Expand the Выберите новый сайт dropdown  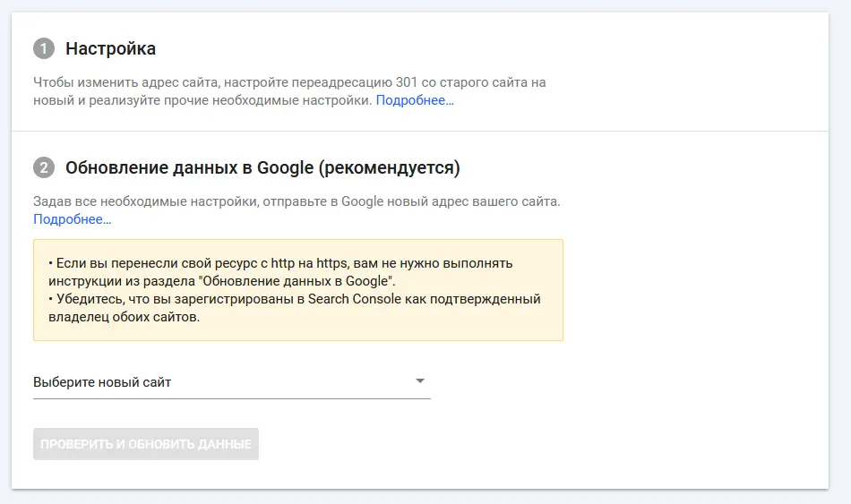pos(232,382)
